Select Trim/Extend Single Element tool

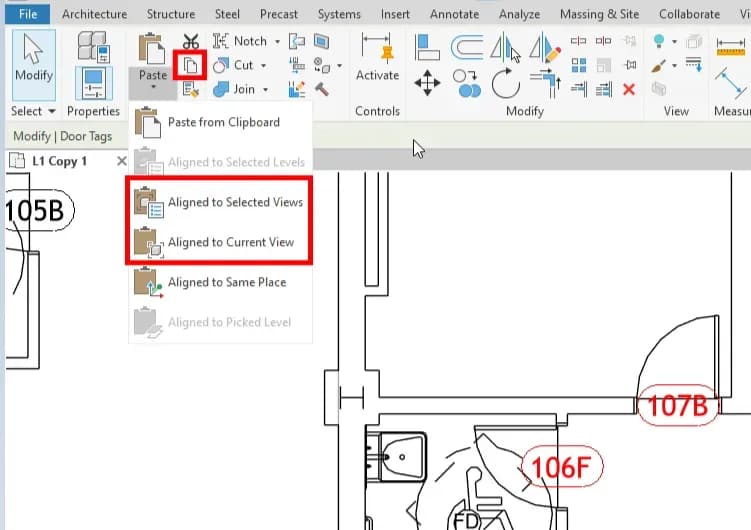579,89
